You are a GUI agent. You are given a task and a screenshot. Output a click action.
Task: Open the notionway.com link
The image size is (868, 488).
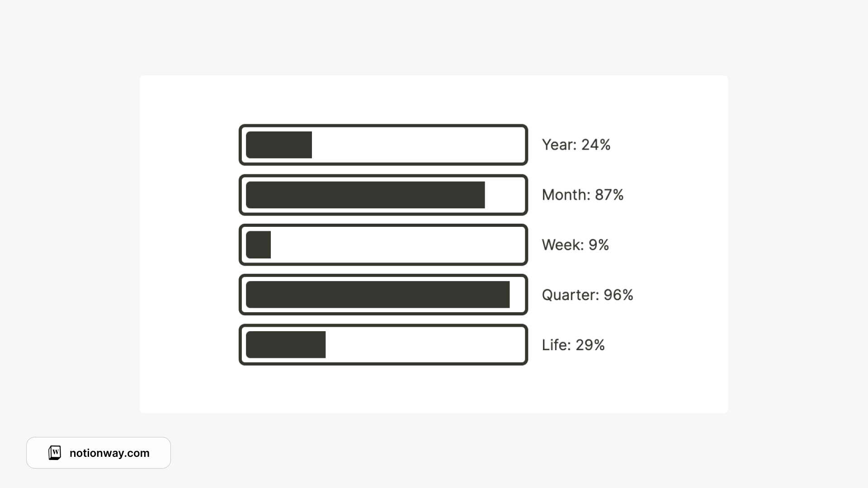pyautogui.click(x=109, y=453)
